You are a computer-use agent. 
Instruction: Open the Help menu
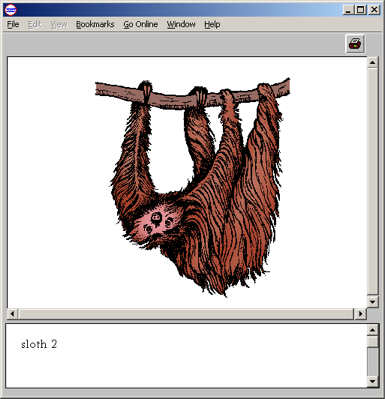pyautogui.click(x=212, y=24)
